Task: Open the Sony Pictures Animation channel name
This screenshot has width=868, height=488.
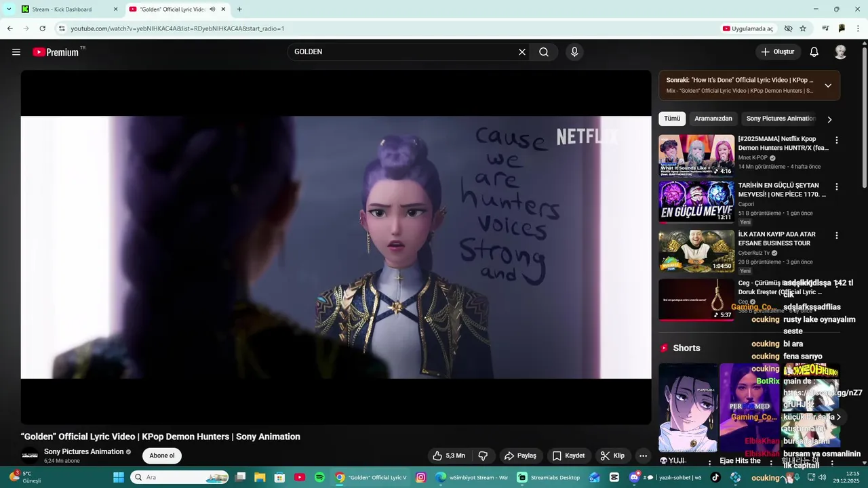Action: pyautogui.click(x=84, y=451)
